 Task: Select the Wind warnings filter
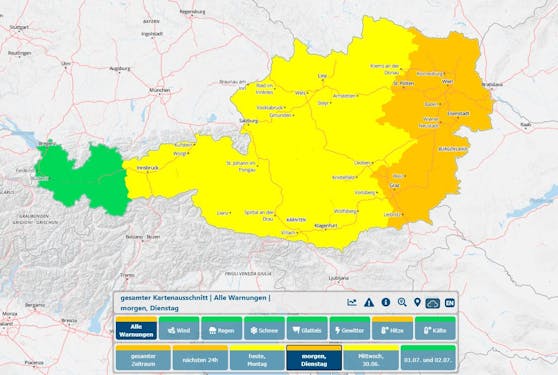(x=179, y=328)
